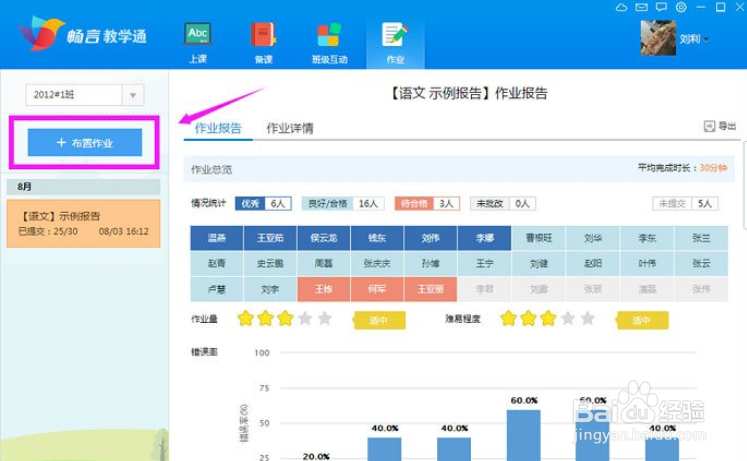Select the 作业 homework tab icon

pos(395,34)
